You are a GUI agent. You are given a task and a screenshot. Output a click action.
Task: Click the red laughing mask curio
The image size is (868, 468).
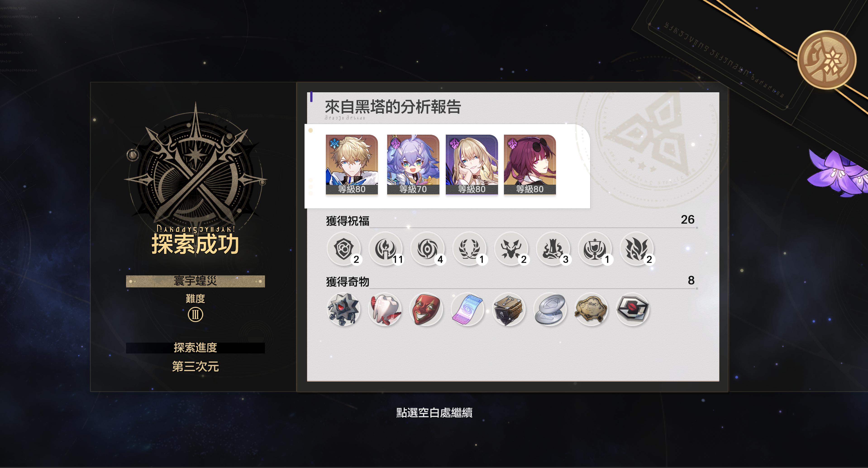tap(426, 309)
